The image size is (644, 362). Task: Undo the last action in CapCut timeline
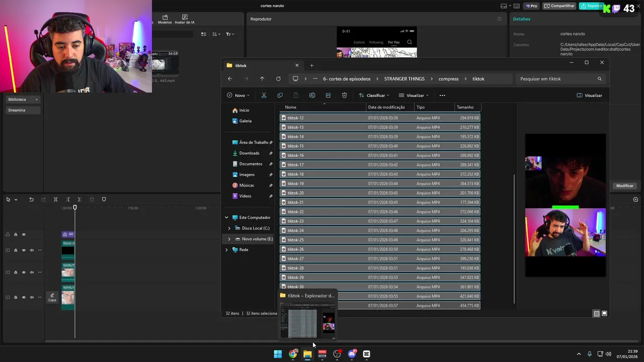(31, 200)
